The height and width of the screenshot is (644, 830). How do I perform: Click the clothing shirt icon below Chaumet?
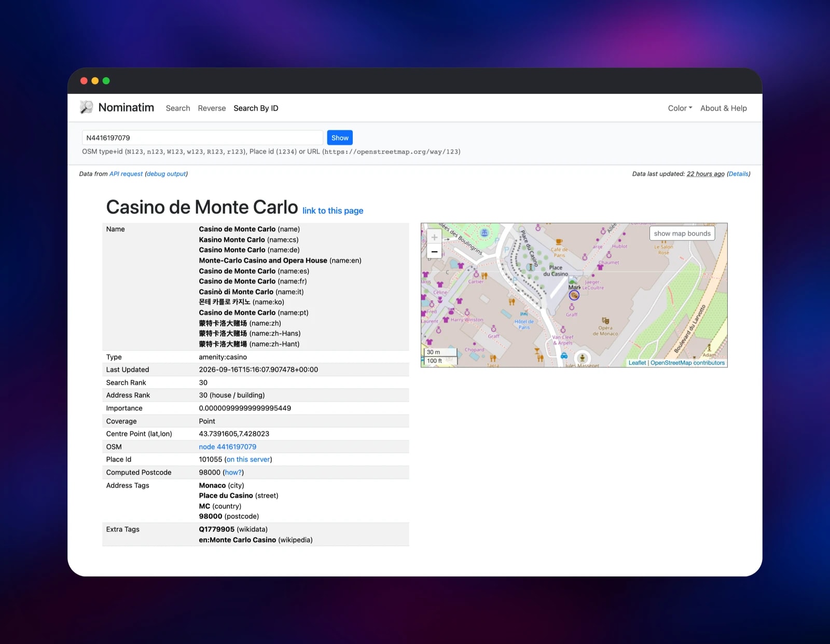click(x=600, y=267)
